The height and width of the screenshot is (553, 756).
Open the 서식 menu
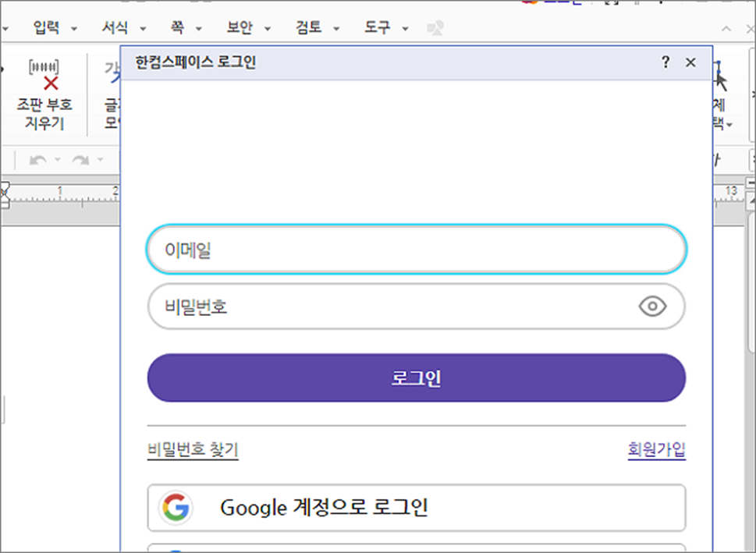115,27
